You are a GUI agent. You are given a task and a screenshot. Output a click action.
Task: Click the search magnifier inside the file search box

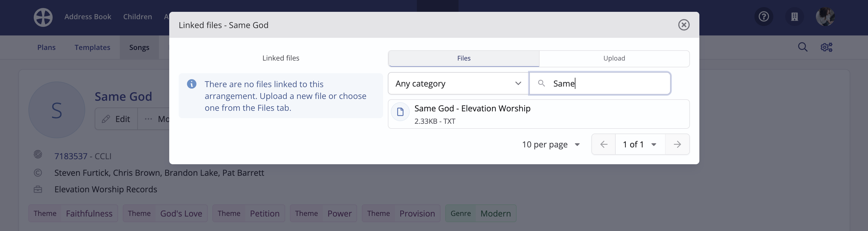click(x=541, y=83)
